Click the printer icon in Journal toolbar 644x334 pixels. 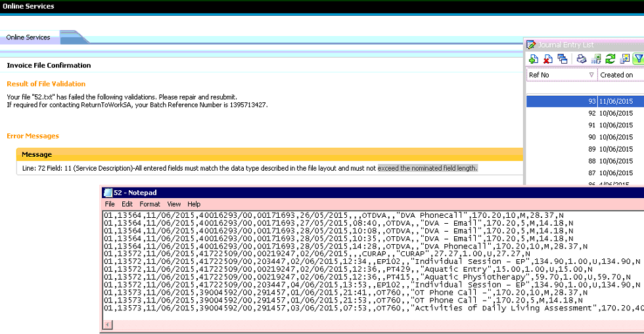pyautogui.click(x=582, y=59)
